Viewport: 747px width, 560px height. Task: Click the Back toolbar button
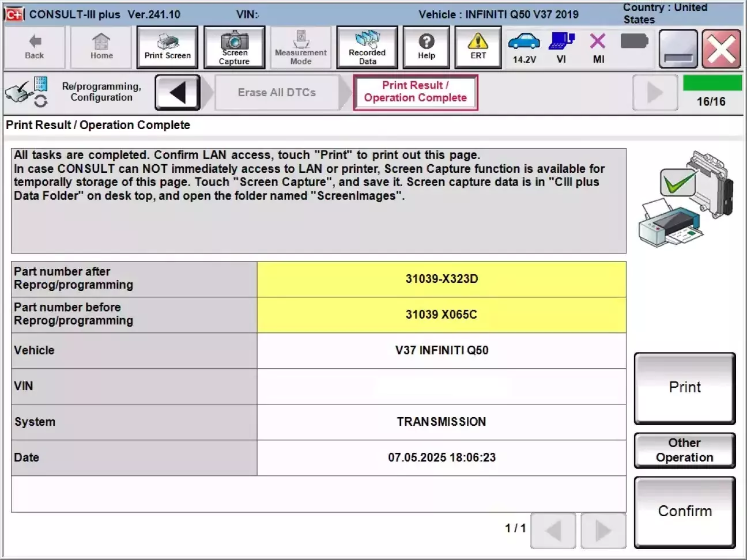pos(35,47)
